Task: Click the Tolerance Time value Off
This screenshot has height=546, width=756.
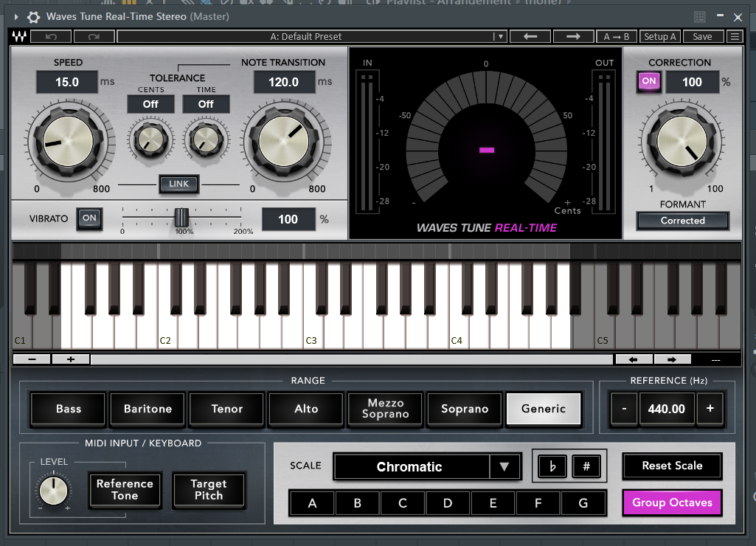Action: 206,104
